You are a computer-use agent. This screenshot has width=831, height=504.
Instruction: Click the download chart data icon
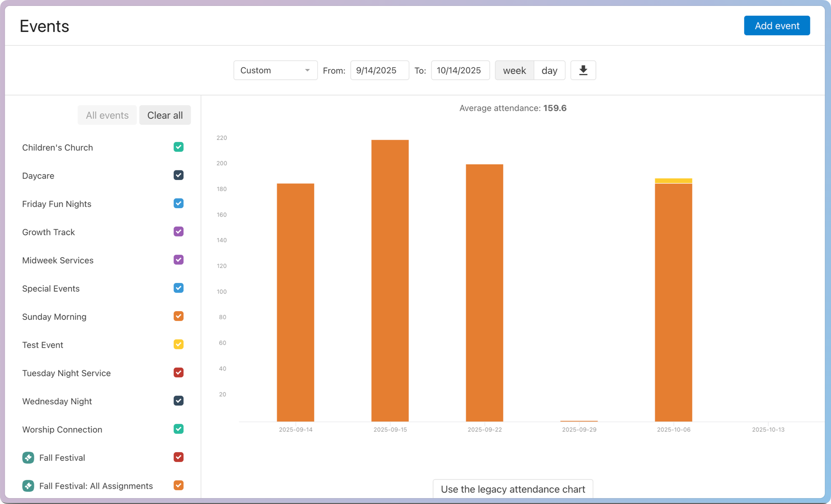pyautogui.click(x=583, y=70)
